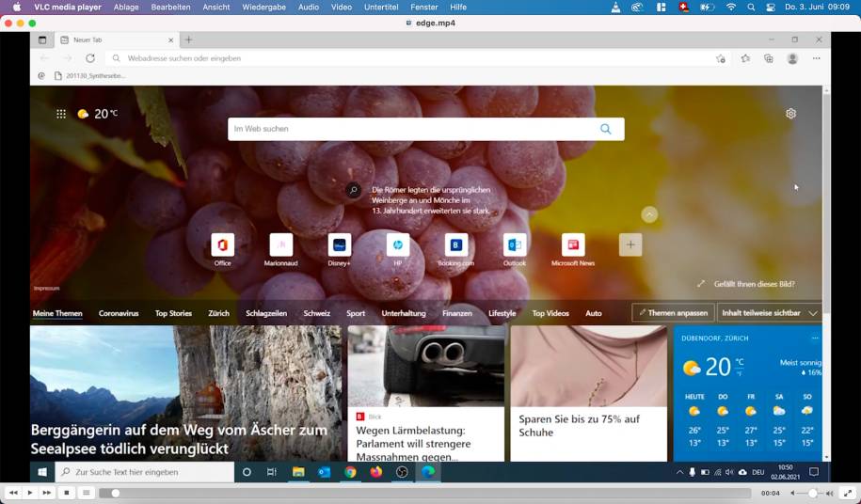Mute audio via the small speaker icon
The height and width of the screenshot is (504, 861).
793,493
